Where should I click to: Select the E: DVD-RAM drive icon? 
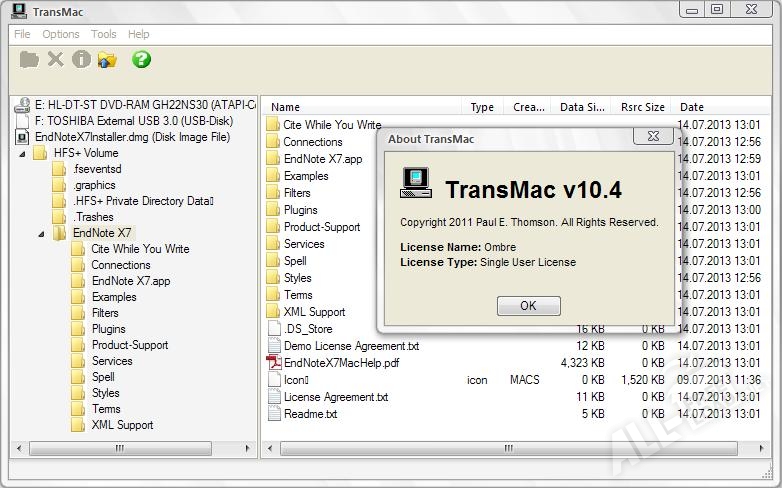23,104
